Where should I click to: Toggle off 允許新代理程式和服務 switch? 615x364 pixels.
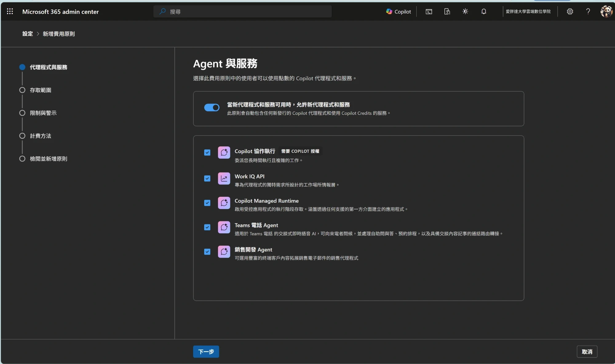(x=212, y=107)
